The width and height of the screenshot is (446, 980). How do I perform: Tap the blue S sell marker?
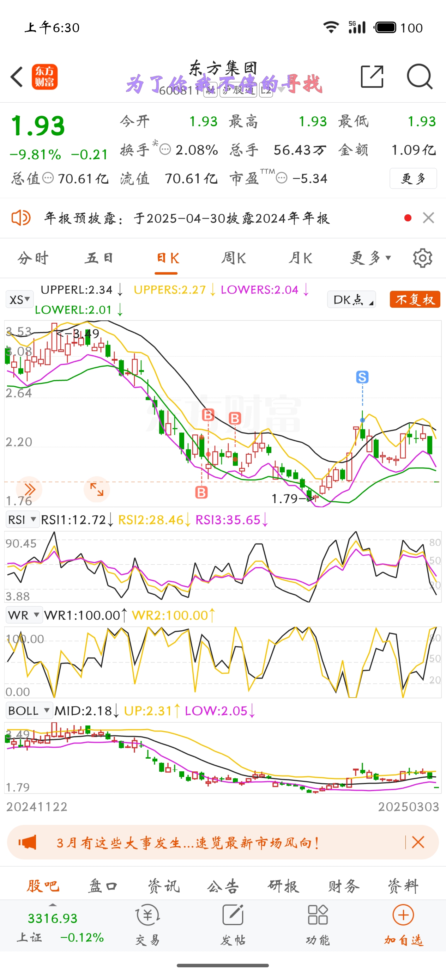click(362, 377)
